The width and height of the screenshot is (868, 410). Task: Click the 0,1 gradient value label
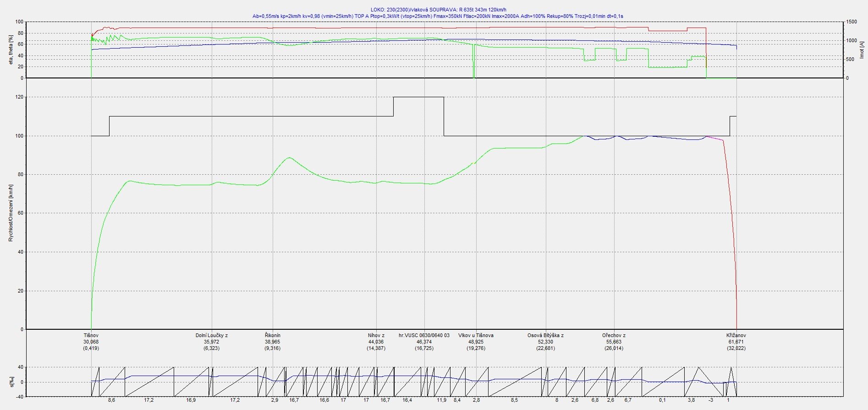pos(662,400)
